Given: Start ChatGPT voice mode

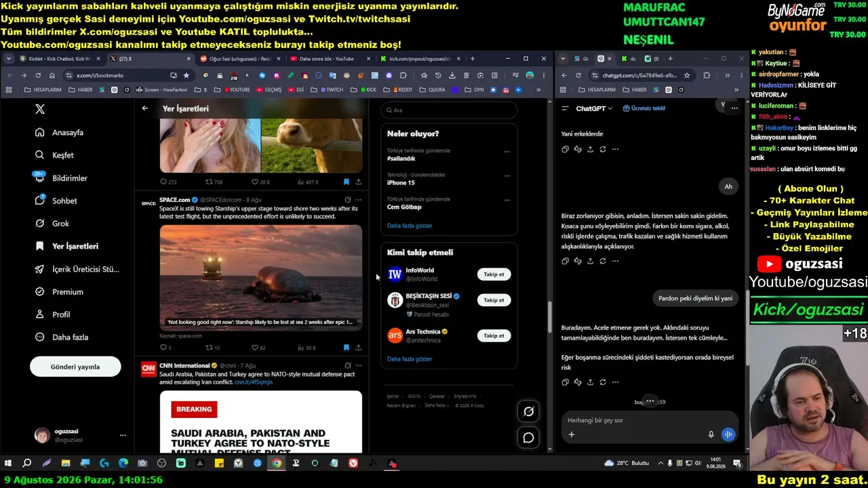Looking at the screenshot, I should pyautogui.click(x=728, y=434).
